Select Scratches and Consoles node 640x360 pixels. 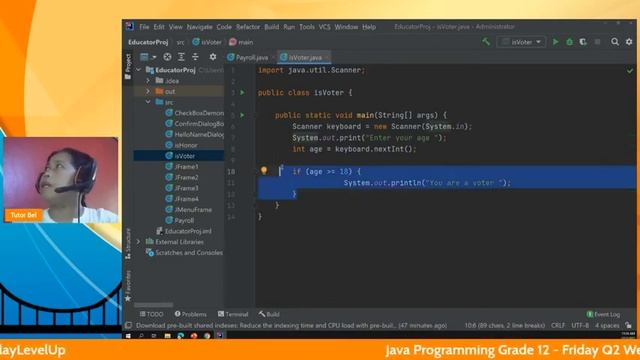[x=184, y=253]
